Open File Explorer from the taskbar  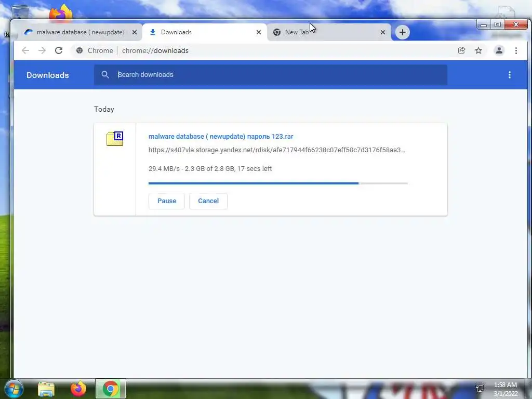(46, 389)
